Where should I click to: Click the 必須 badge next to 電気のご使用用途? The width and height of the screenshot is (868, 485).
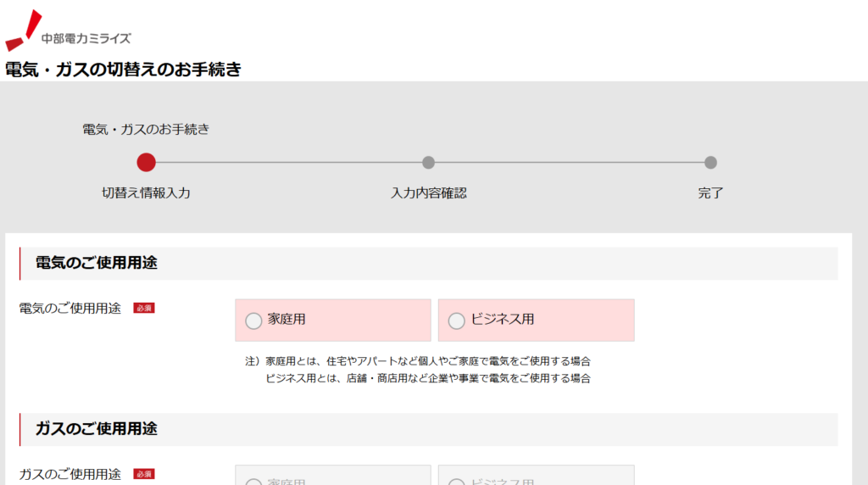point(144,308)
